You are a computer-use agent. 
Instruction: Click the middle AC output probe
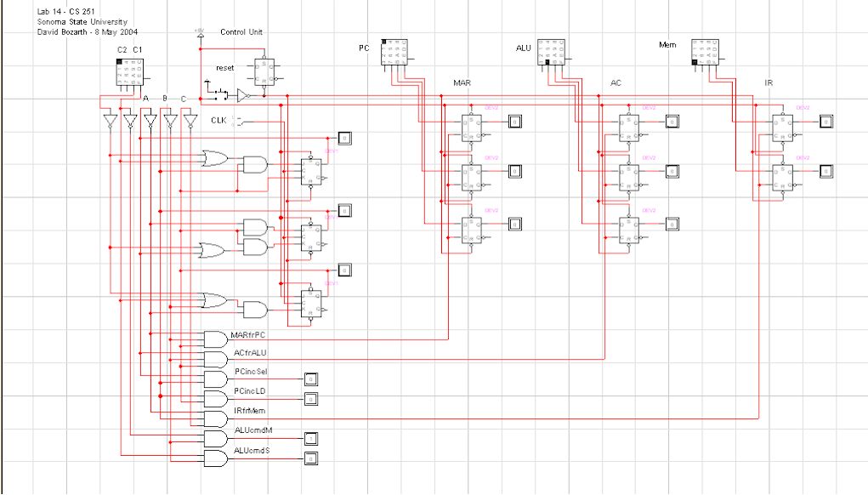672,171
